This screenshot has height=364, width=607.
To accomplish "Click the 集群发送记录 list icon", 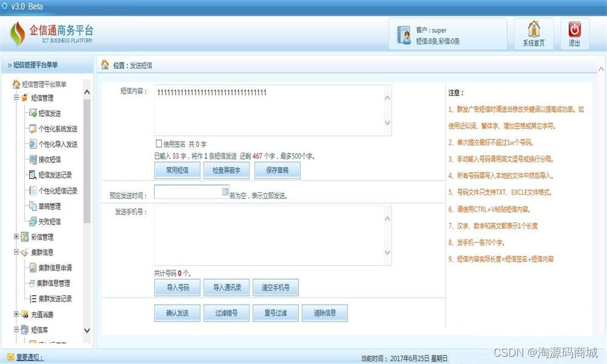I will tap(33, 298).
